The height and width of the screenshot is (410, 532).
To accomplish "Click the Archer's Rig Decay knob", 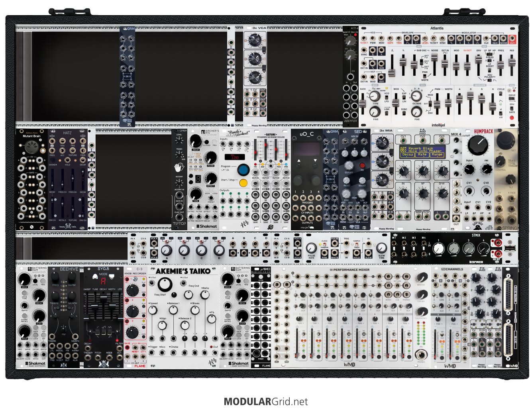I will coord(195,141).
